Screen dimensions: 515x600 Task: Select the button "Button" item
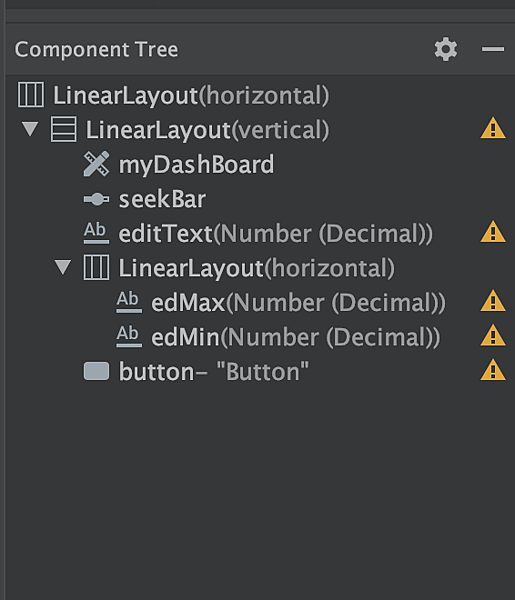[x=196, y=371]
